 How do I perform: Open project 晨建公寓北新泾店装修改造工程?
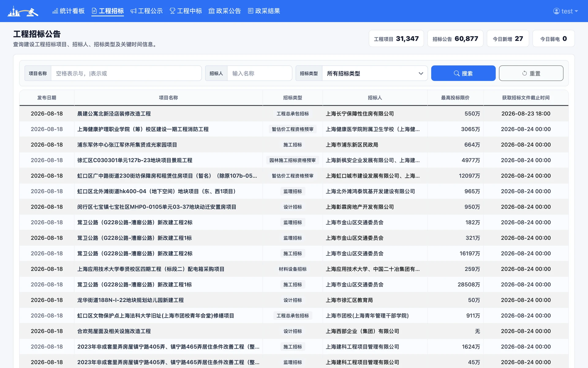pyautogui.click(x=114, y=114)
